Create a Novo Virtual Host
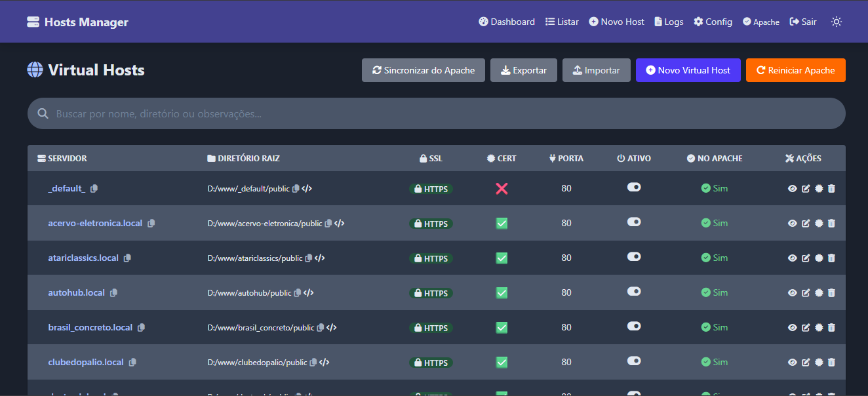 coord(688,70)
